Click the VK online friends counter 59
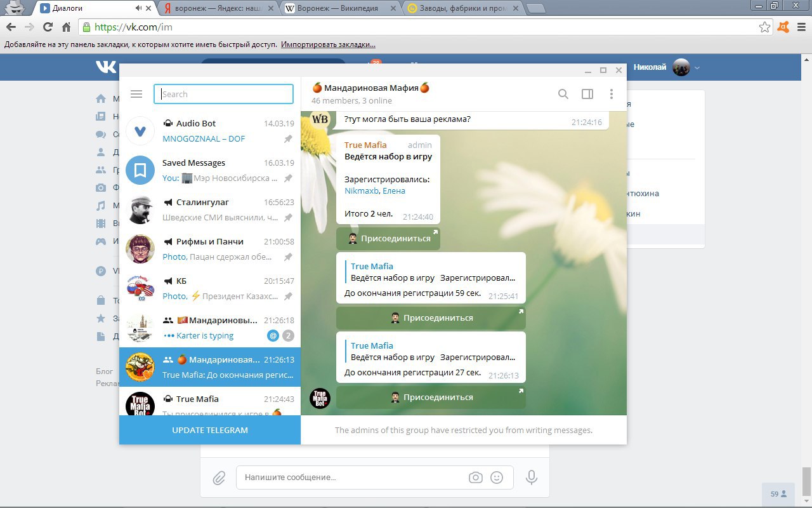The image size is (812, 508). coord(778,493)
